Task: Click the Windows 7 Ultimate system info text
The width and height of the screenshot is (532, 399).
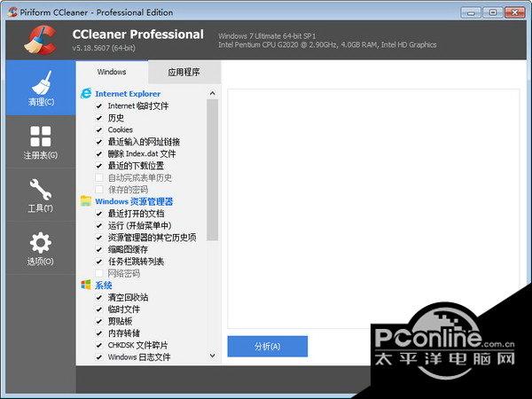Action: (x=267, y=35)
